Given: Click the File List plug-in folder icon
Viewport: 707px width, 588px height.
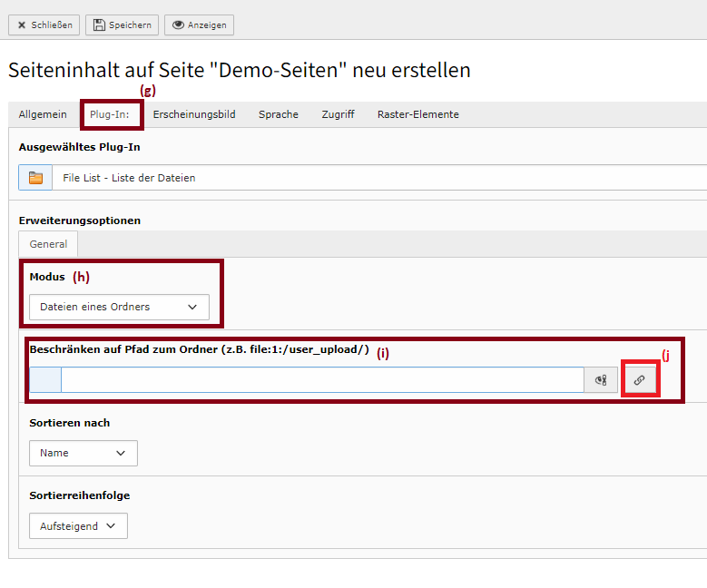Looking at the screenshot, I should point(35,178).
